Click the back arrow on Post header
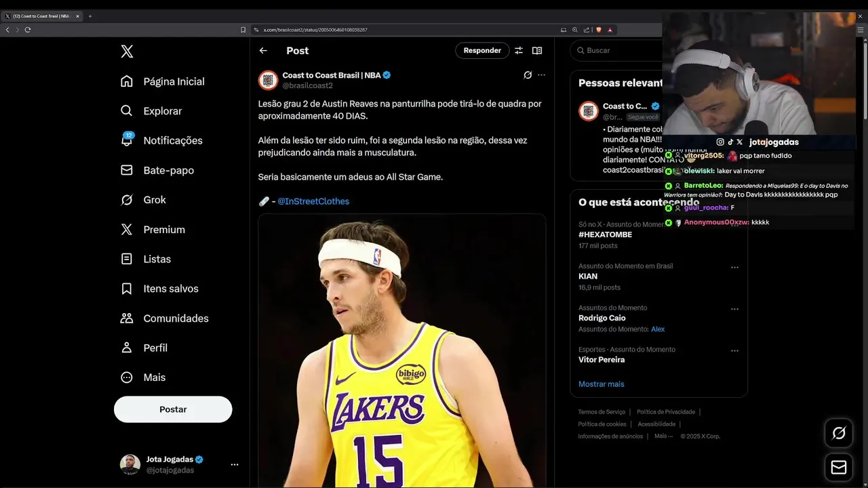Screen dimensions: 868x488 (x=263, y=51)
